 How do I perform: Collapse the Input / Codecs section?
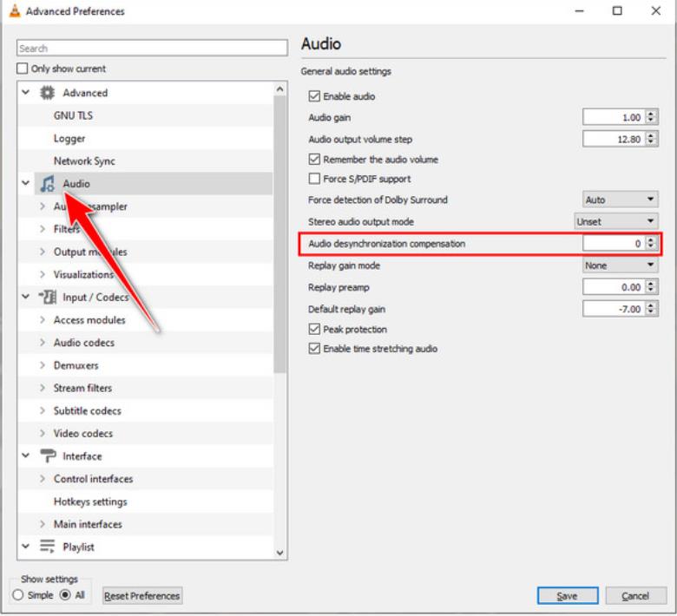[x=26, y=297]
